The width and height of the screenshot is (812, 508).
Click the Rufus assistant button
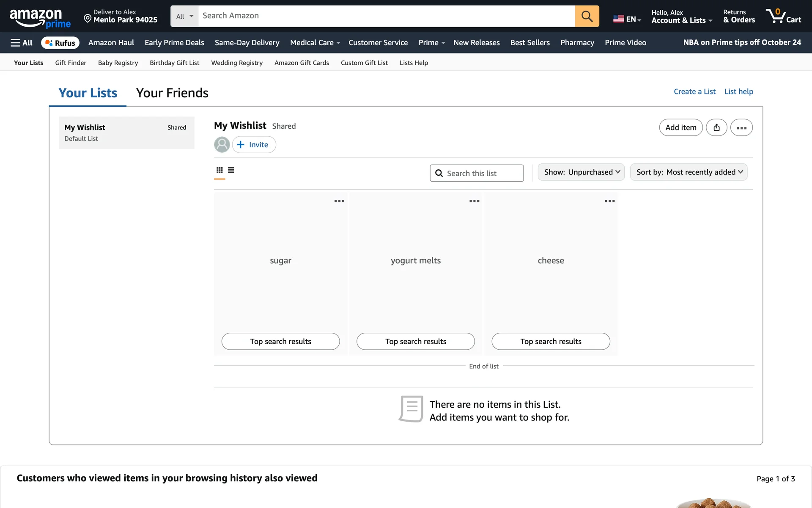click(60, 43)
